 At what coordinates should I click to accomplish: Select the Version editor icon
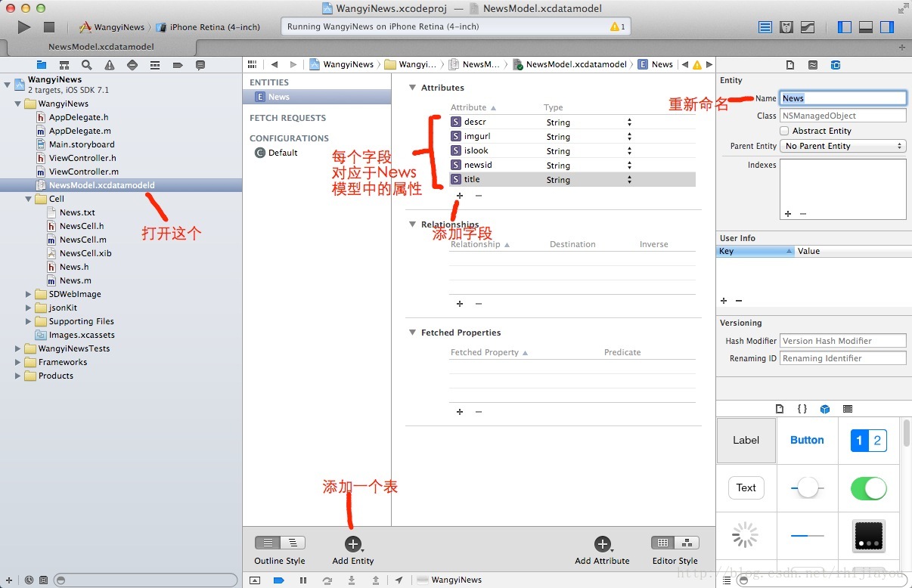[808, 27]
